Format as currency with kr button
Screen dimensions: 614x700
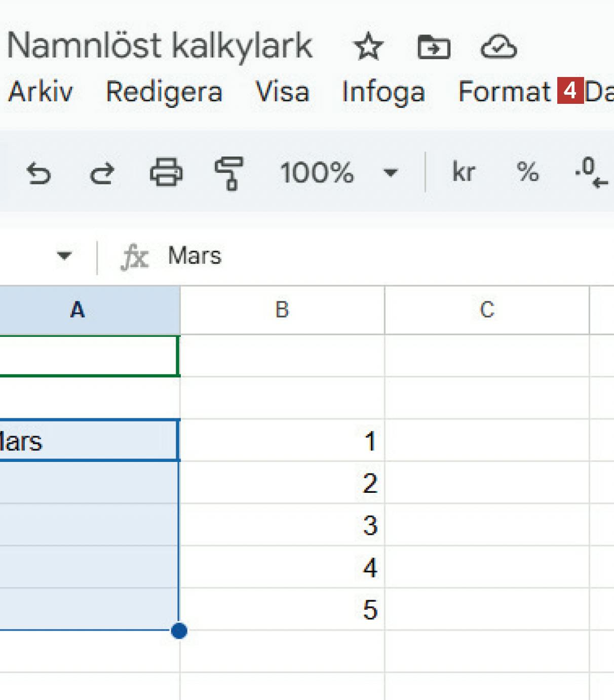point(463,172)
